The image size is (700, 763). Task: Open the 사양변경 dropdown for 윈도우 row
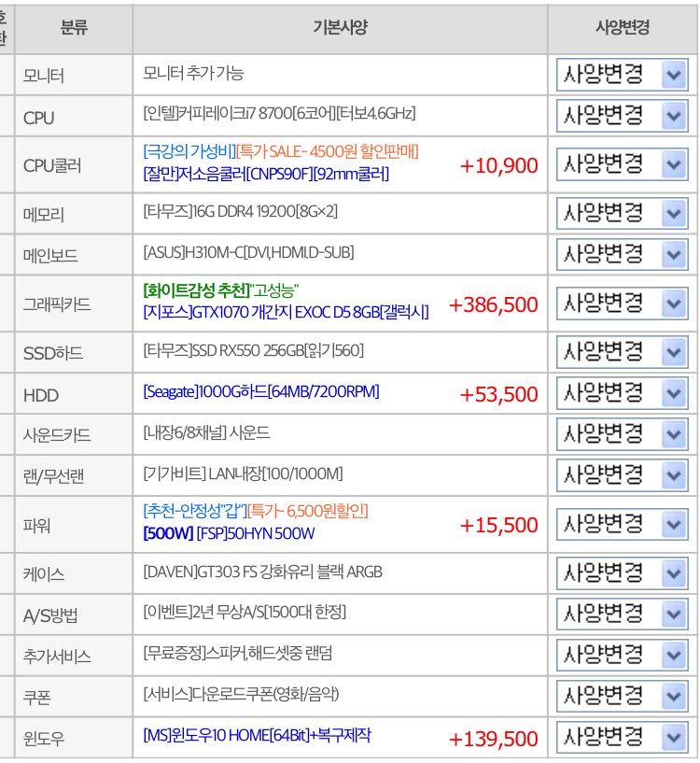[622, 737]
